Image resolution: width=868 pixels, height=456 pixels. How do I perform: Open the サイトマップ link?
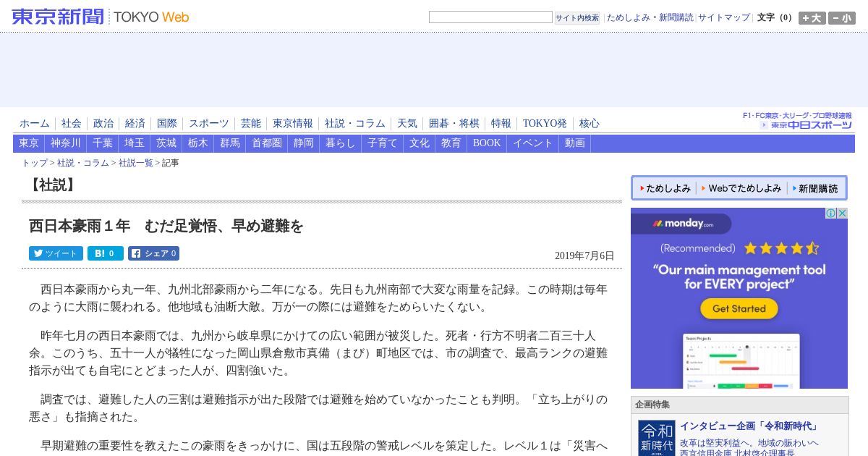[x=724, y=17]
